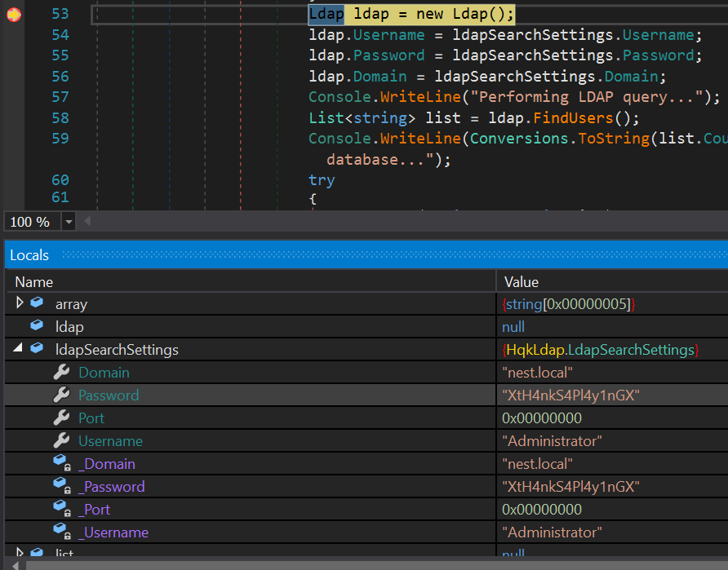Select the Password value XtH4nkS4Pl4y1nGX

[570, 395]
